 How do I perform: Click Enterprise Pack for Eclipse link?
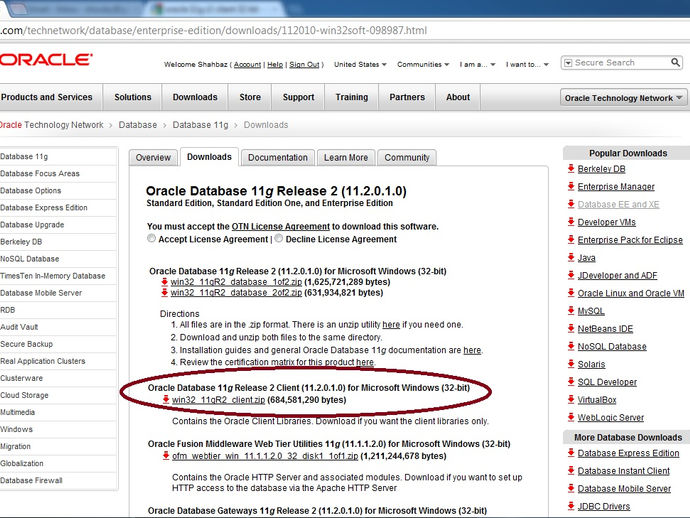point(630,240)
